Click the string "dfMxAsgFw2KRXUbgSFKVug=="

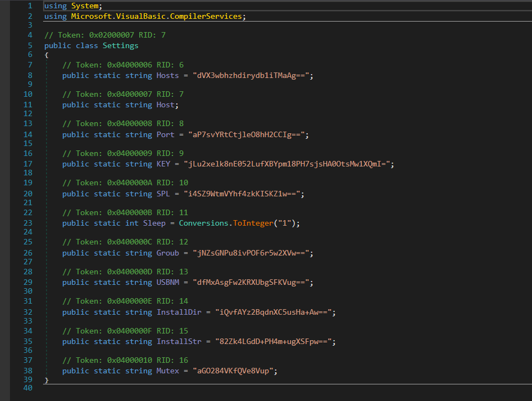(251, 283)
